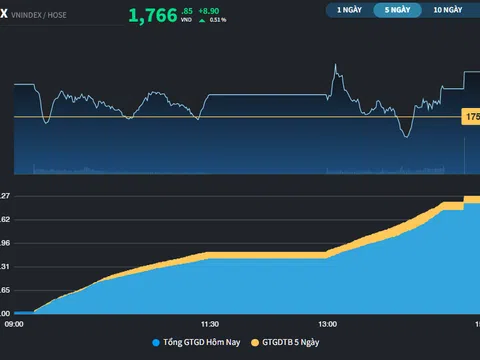Click the 1,766 index value

tap(153, 16)
